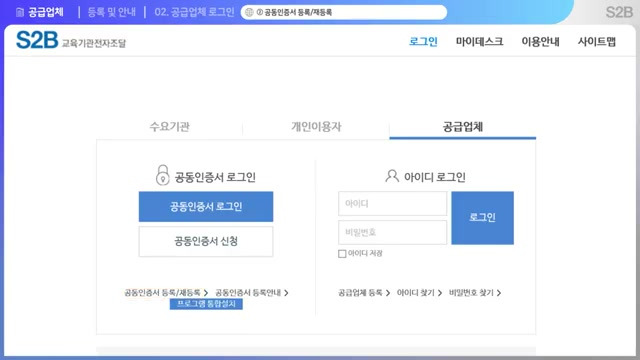Open the 이용안내 menu
Screen dimensions: 640x360
click(540, 42)
